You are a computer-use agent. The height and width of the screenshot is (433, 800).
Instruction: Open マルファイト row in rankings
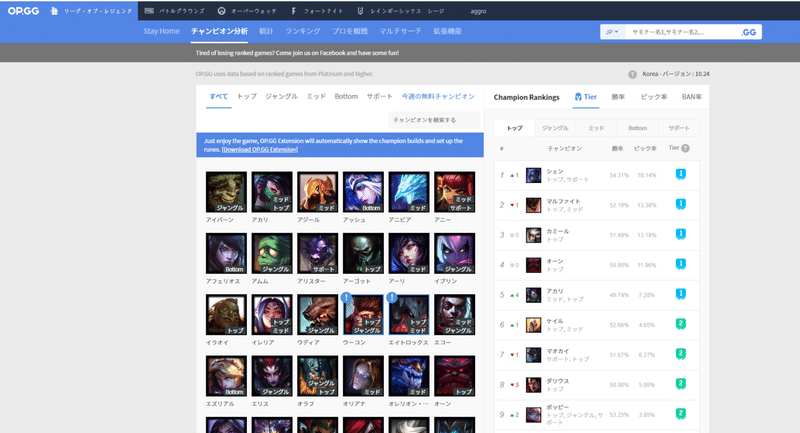point(596,206)
